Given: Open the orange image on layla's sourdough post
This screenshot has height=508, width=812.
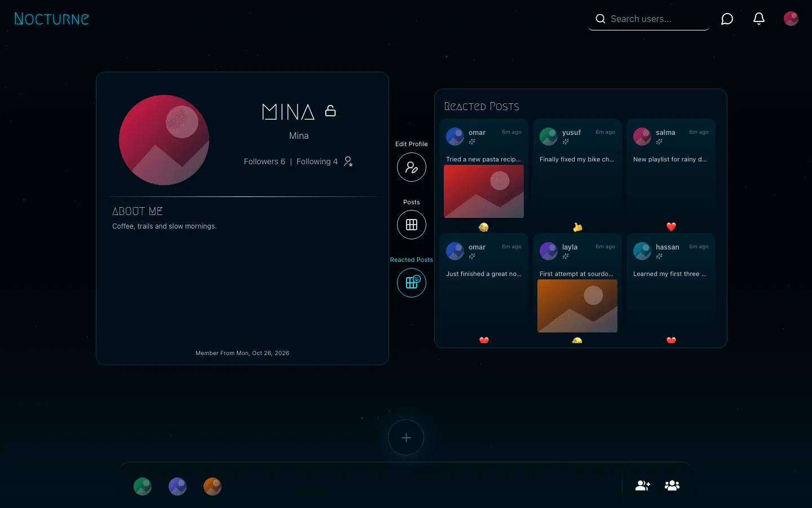Looking at the screenshot, I should pyautogui.click(x=577, y=306).
